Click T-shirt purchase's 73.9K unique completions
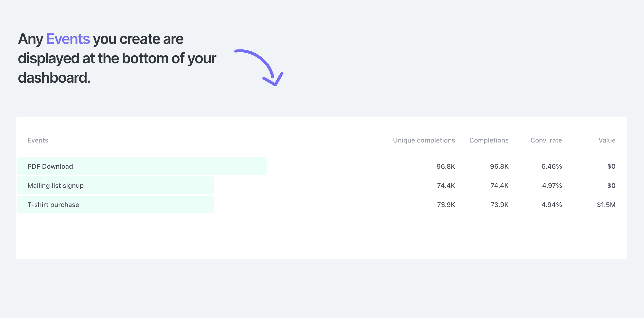Viewport: 644px width, 318px height. pos(446,205)
